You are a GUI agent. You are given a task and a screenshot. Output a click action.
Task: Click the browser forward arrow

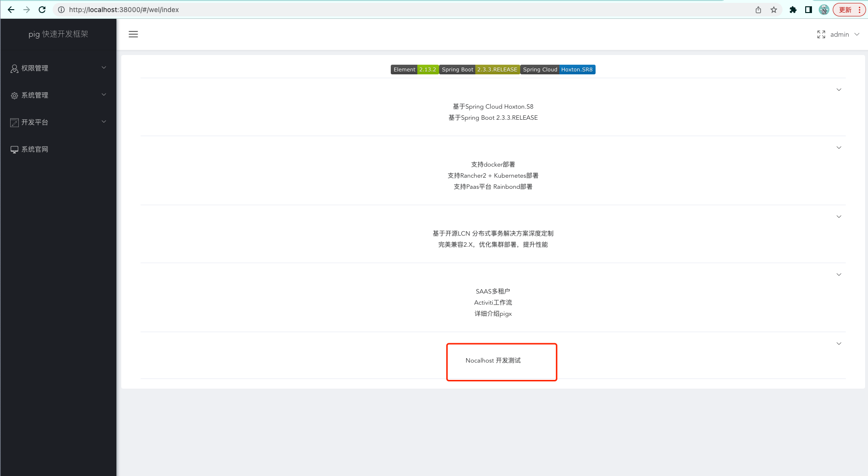27,10
